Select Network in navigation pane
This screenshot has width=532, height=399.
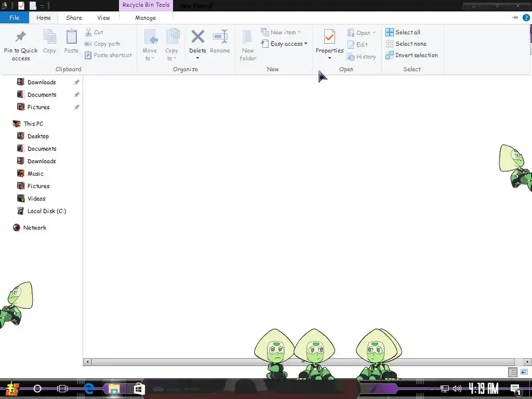[35, 228]
